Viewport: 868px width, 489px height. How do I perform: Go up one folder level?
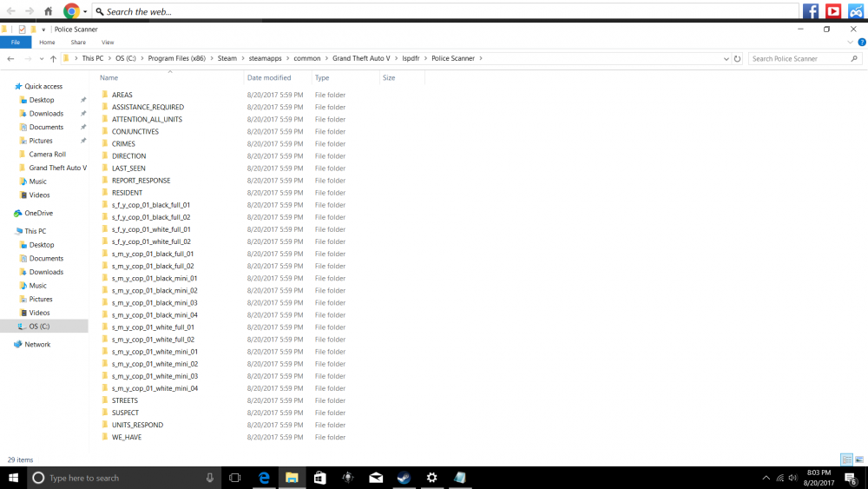click(x=53, y=59)
